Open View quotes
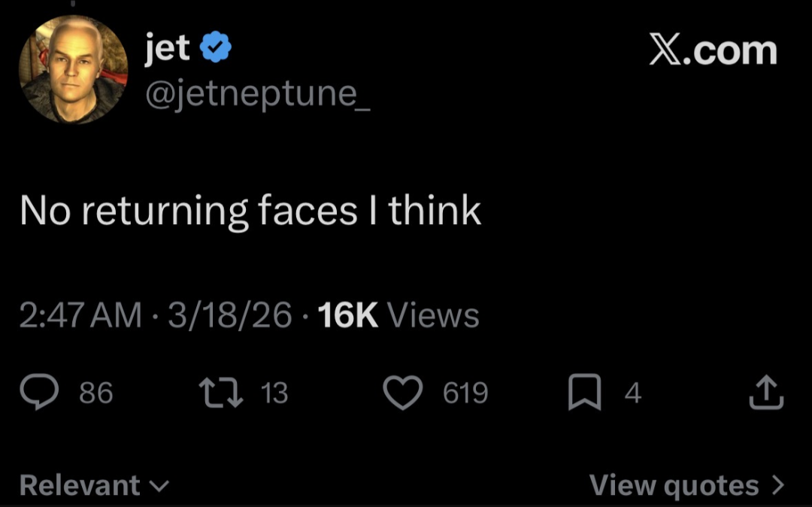The width and height of the screenshot is (812, 507). 686,485
